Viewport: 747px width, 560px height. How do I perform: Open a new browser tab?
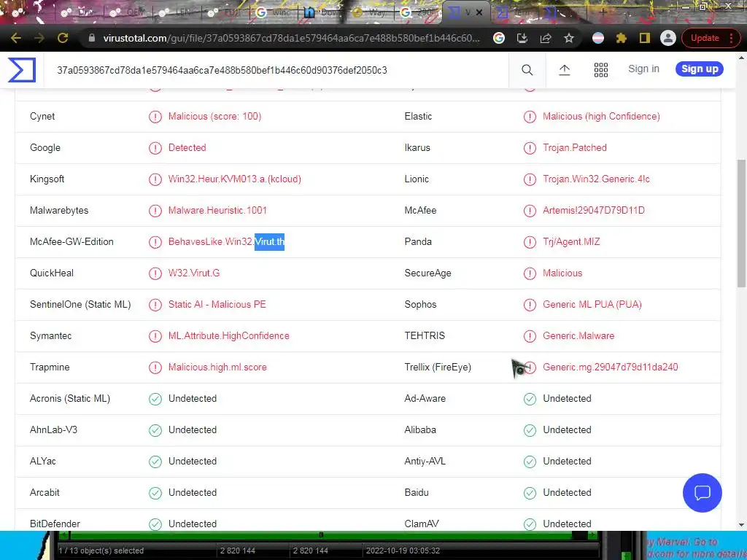point(602,13)
